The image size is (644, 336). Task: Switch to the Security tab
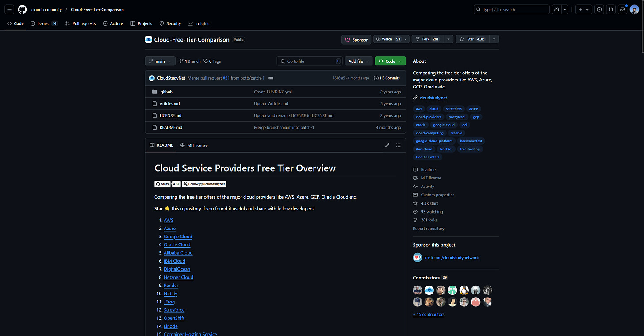(x=170, y=23)
